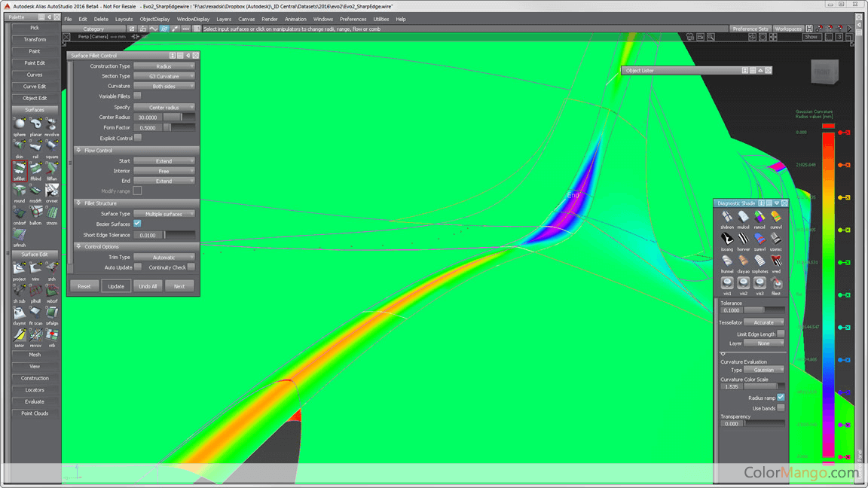This screenshot has height=488, width=868.
Task: Switch to clayao shading mode
Action: (744, 261)
